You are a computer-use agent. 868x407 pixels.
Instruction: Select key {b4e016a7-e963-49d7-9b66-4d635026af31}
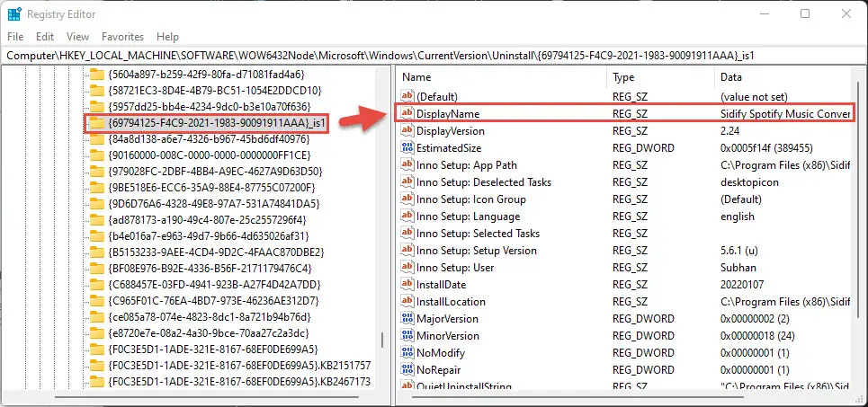click(208, 235)
